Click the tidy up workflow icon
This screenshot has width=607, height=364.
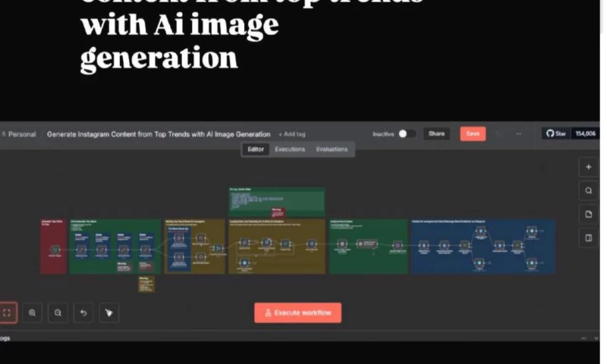[109, 312]
